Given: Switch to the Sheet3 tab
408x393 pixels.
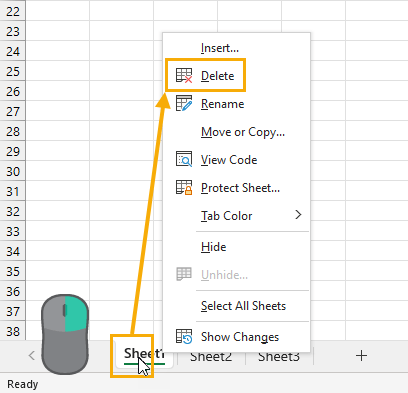Looking at the screenshot, I should pos(279,357).
